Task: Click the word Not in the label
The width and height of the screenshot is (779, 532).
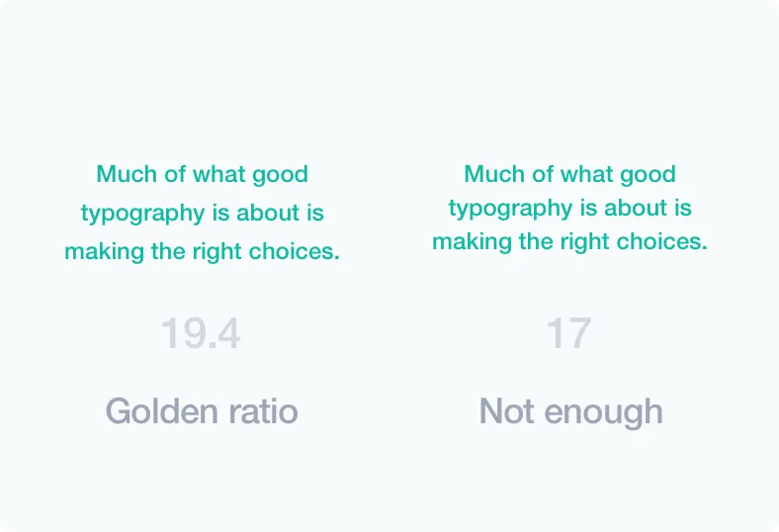Action: (505, 410)
